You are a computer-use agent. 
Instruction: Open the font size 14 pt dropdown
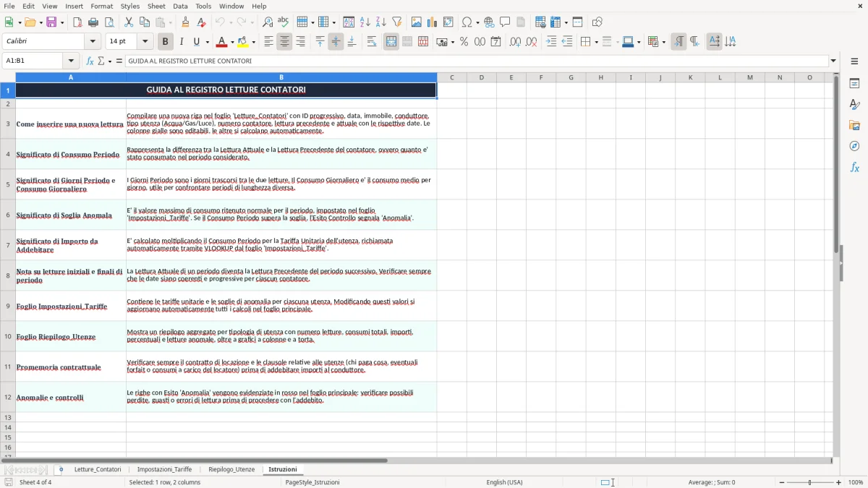click(145, 42)
